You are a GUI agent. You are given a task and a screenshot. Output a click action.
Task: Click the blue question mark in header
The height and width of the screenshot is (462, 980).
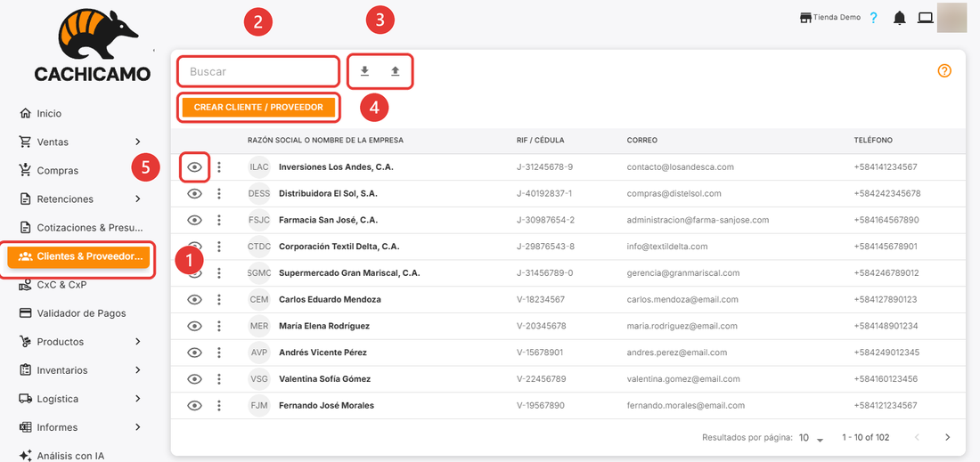pyautogui.click(x=874, y=18)
